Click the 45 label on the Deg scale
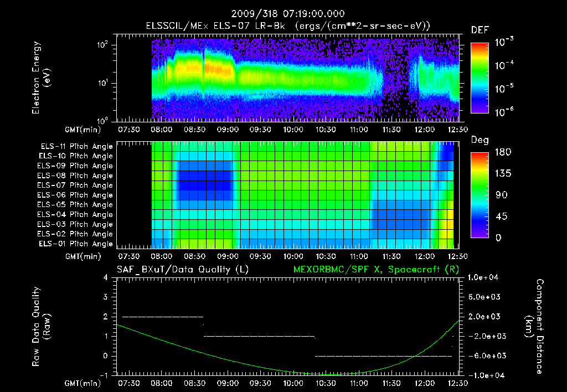The image size is (567, 392). pos(503,216)
